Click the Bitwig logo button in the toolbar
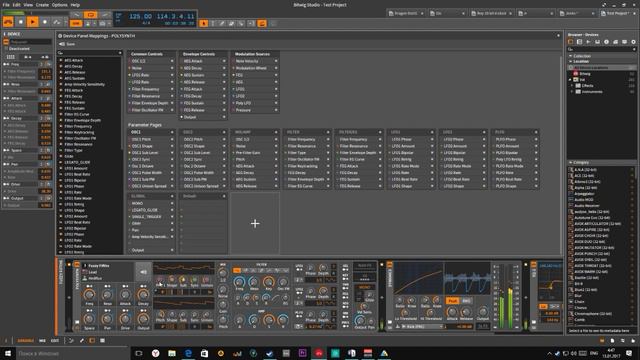The width and height of the screenshot is (640, 360). [x=8, y=22]
